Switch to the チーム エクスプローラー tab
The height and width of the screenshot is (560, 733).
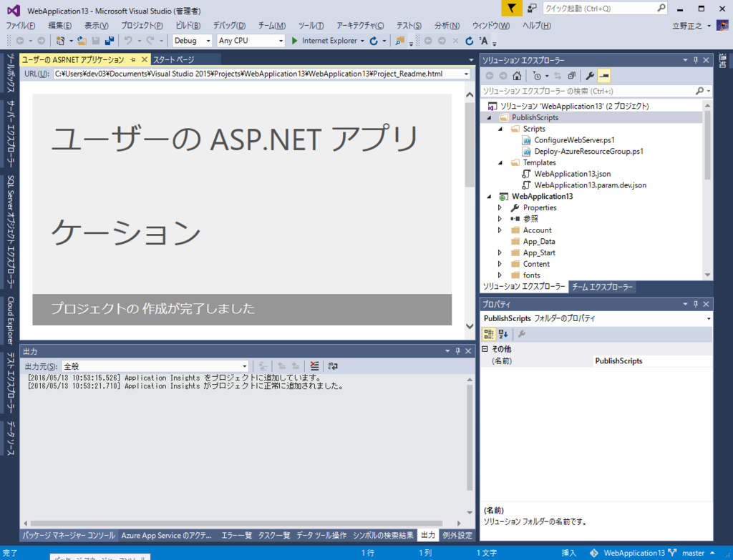click(602, 287)
